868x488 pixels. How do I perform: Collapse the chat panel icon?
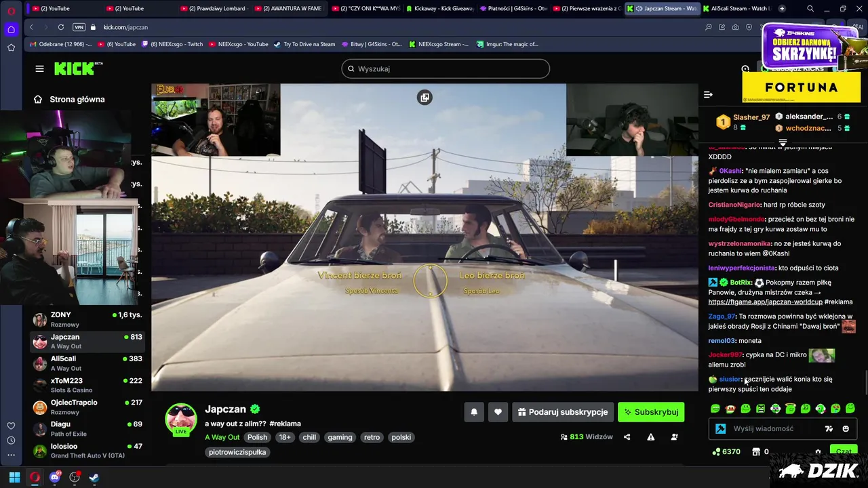tap(708, 95)
